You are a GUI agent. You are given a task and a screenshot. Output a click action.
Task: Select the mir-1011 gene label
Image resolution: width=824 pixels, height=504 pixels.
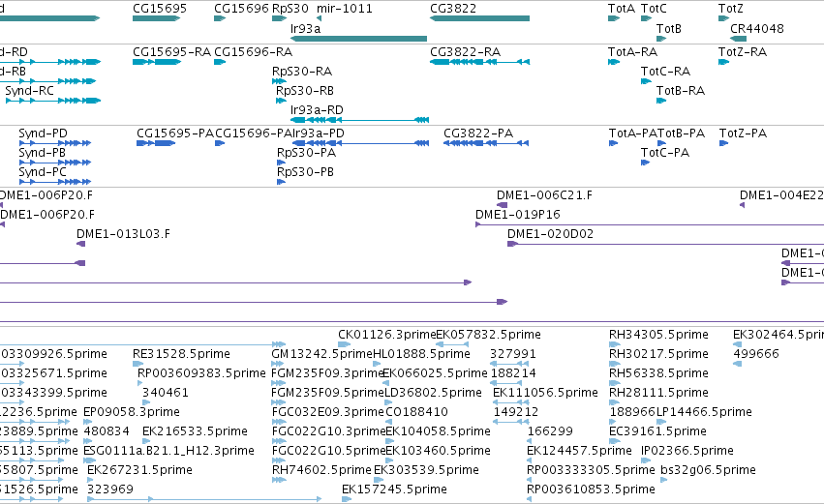(x=344, y=9)
